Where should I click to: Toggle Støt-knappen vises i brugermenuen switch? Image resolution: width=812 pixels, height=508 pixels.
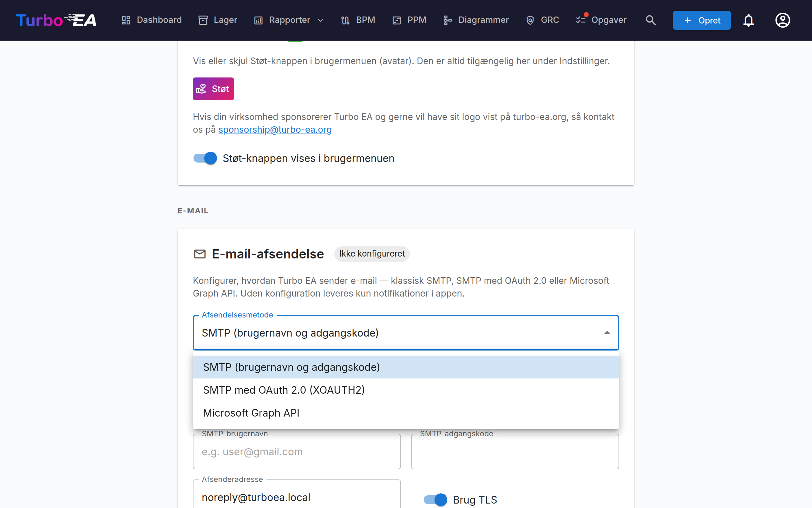click(x=205, y=158)
